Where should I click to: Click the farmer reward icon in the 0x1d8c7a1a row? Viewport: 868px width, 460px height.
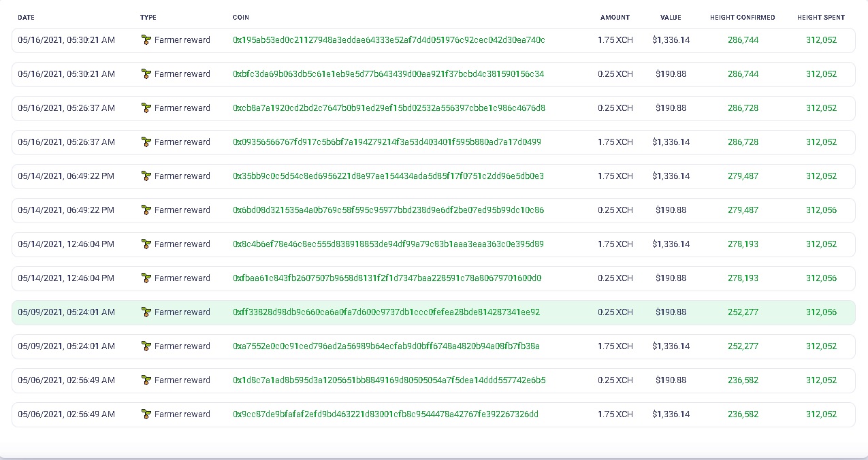(x=146, y=380)
